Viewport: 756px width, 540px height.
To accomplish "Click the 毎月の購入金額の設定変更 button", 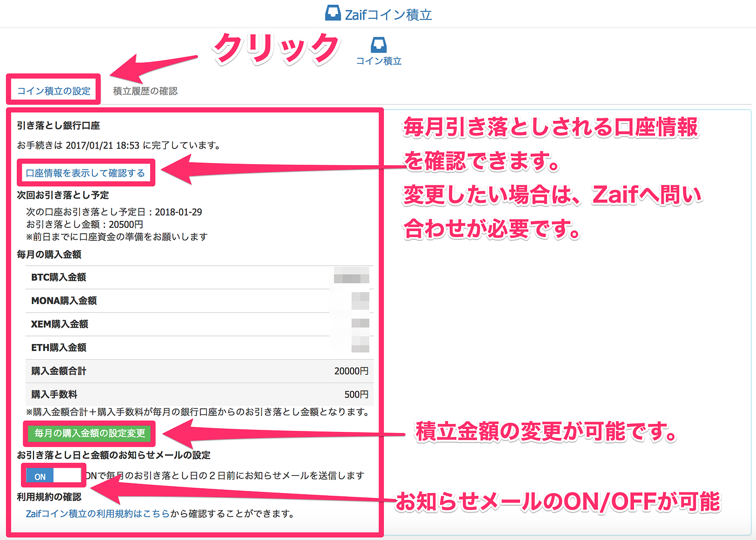I will click(x=90, y=433).
